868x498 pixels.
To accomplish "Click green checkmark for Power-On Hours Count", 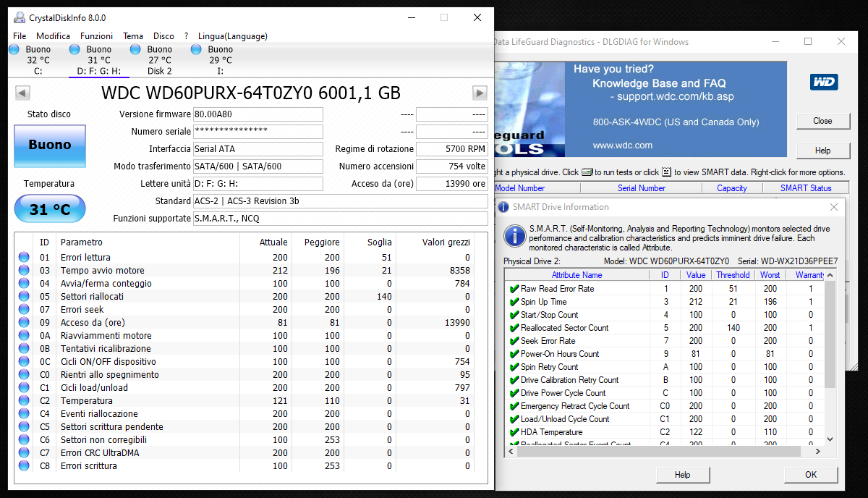I will [514, 353].
